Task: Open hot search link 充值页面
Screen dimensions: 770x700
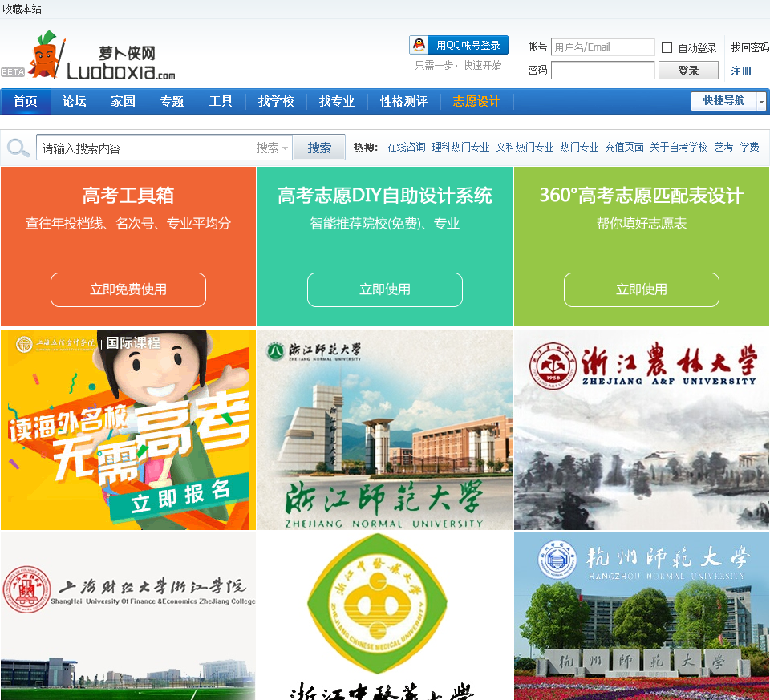Action: pyautogui.click(x=624, y=148)
